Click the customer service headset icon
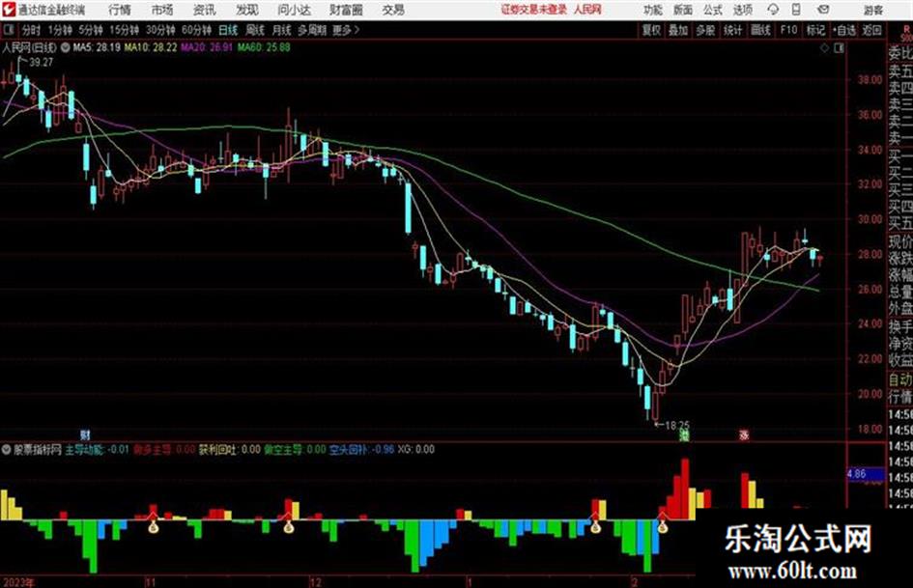 coord(773,10)
